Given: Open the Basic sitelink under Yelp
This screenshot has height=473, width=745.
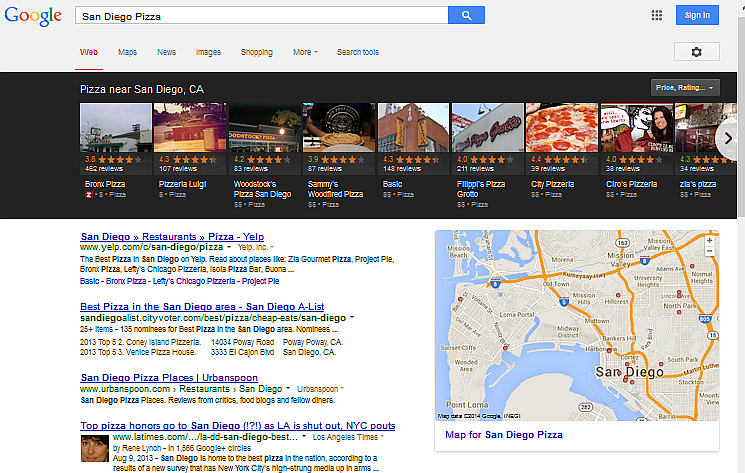Looking at the screenshot, I should 89,281.
